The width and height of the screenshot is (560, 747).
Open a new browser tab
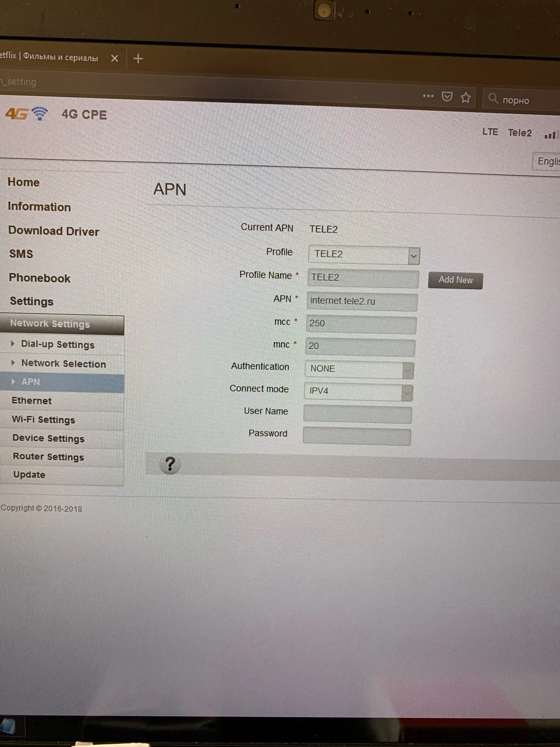(138, 58)
